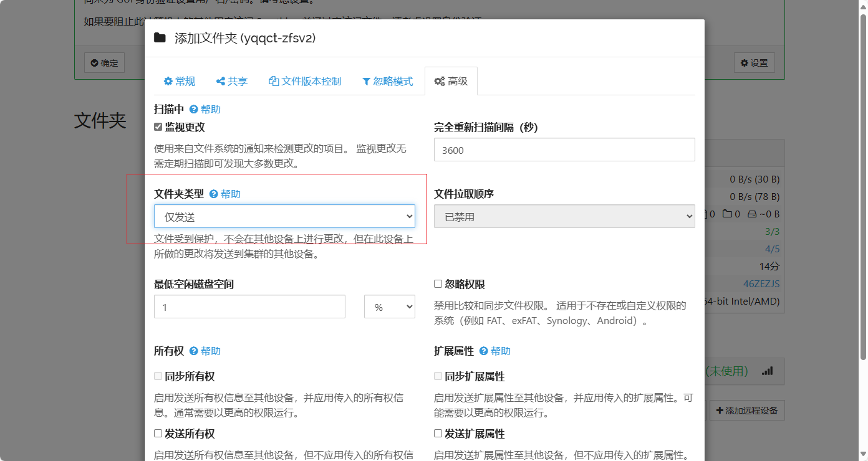Image resolution: width=868 pixels, height=461 pixels.
Task: Click the 设置 gear button
Action: pos(754,63)
